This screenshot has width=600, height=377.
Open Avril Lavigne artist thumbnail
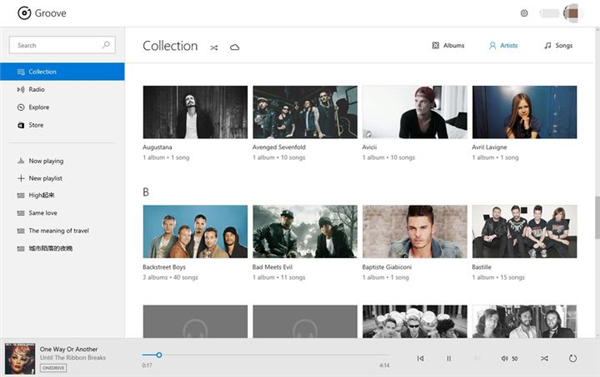click(x=525, y=112)
